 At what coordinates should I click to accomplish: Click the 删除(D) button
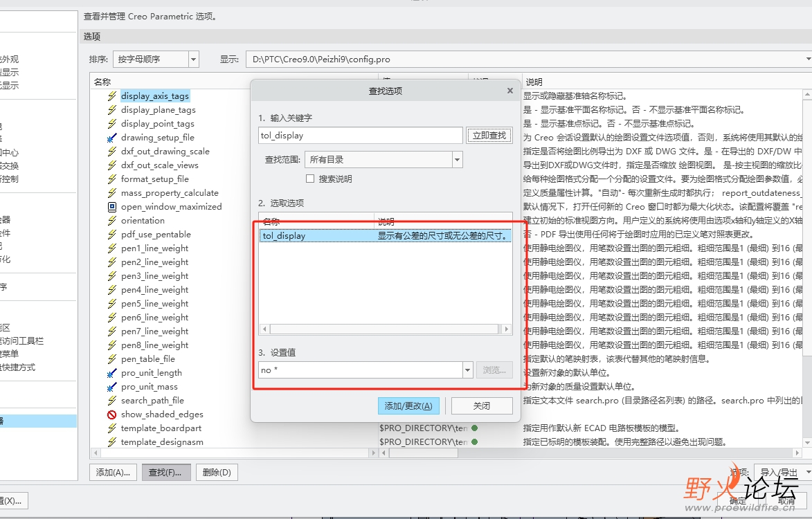click(x=217, y=473)
